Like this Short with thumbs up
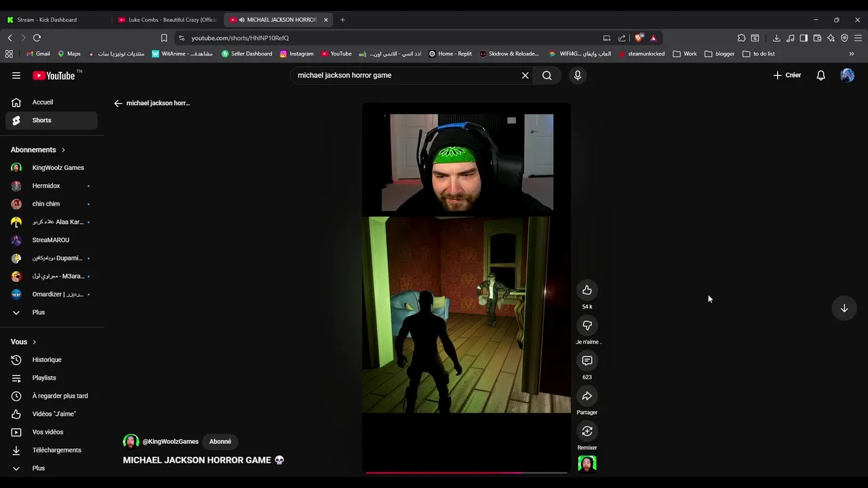Image resolution: width=868 pixels, height=488 pixels. point(587,290)
